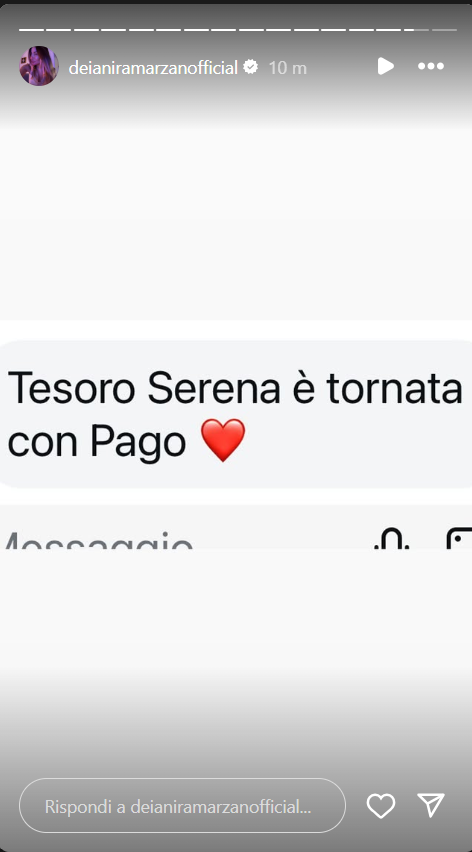
Task: Click the first story progress segment
Action: (x=32, y=30)
